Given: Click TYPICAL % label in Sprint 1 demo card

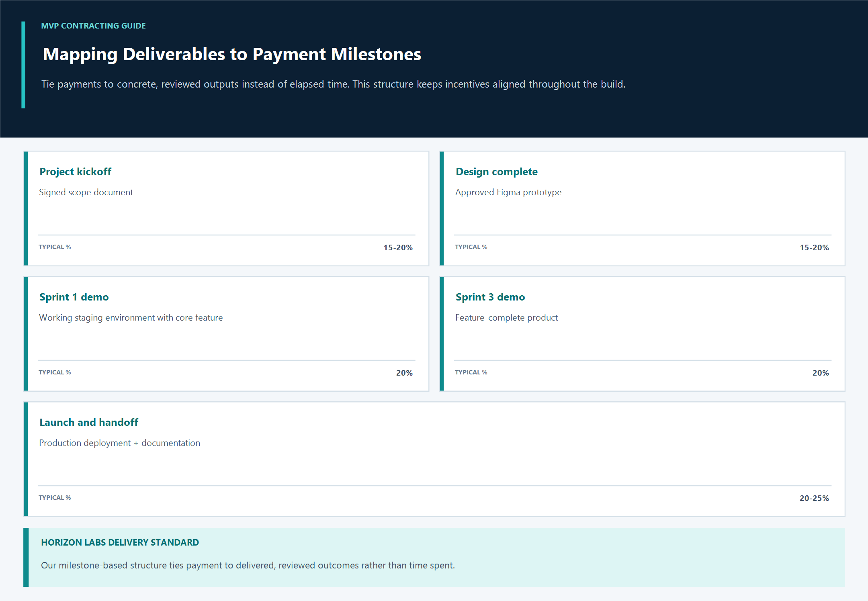Looking at the screenshot, I should tap(55, 372).
